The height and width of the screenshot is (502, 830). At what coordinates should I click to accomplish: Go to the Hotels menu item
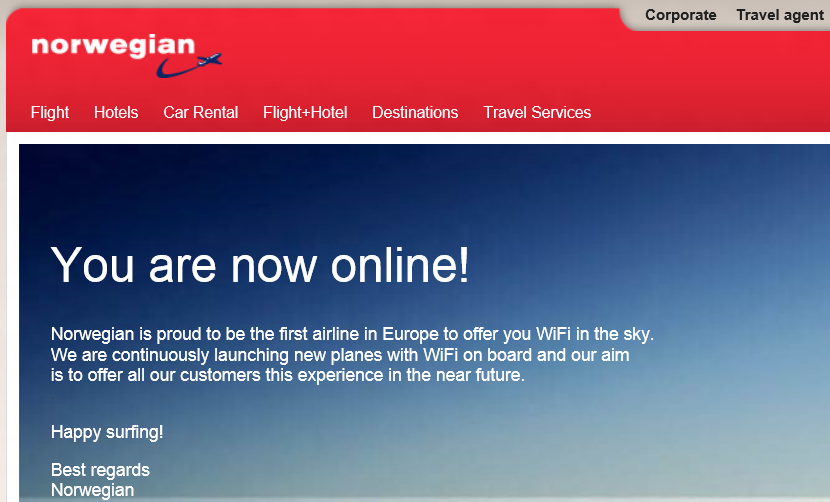(116, 112)
